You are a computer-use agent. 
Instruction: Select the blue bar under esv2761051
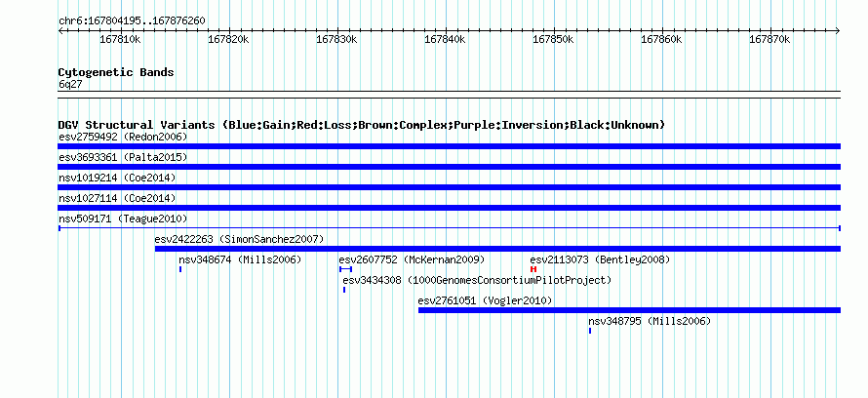[629, 310]
